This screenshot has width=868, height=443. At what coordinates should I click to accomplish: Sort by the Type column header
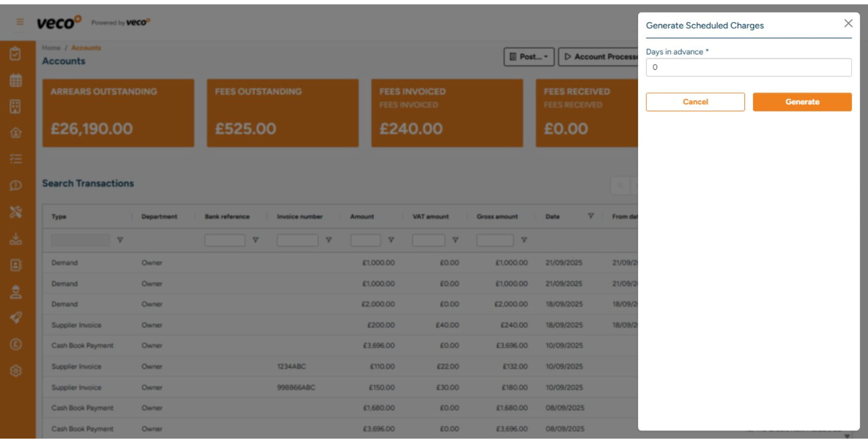[59, 217]
